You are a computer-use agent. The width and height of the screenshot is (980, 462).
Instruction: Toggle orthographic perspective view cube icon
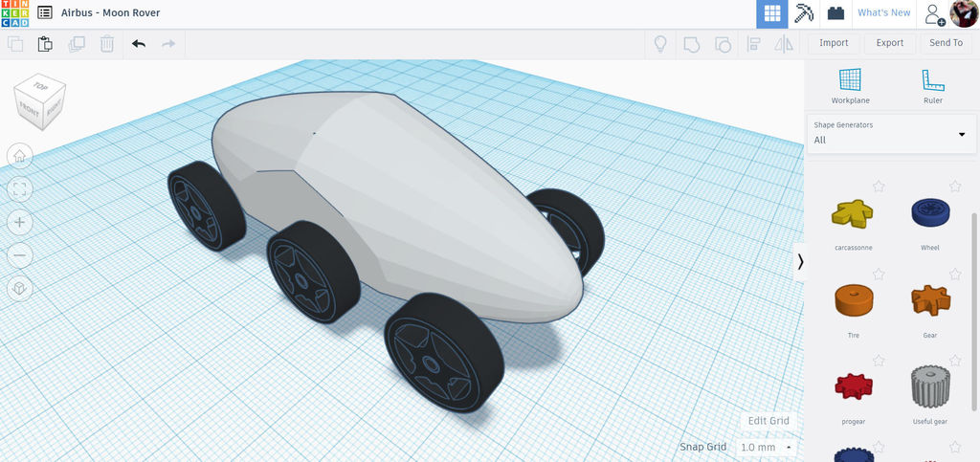19,289
